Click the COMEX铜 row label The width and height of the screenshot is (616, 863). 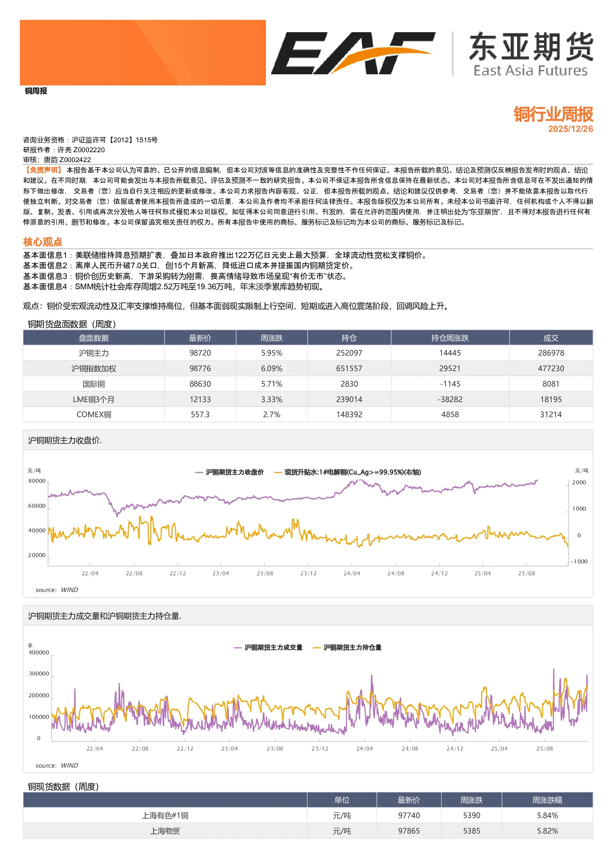point(94,414)
